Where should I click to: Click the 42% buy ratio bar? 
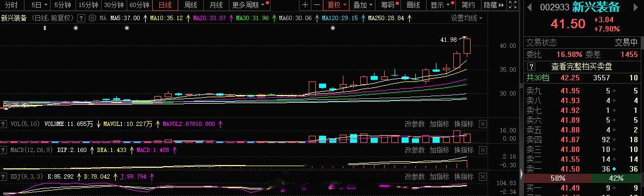616,179
